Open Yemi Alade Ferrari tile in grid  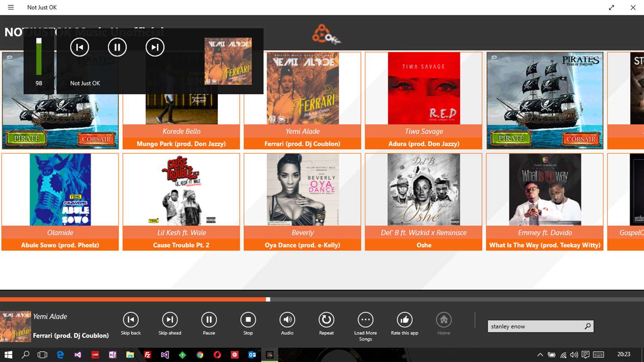point(303,101)
